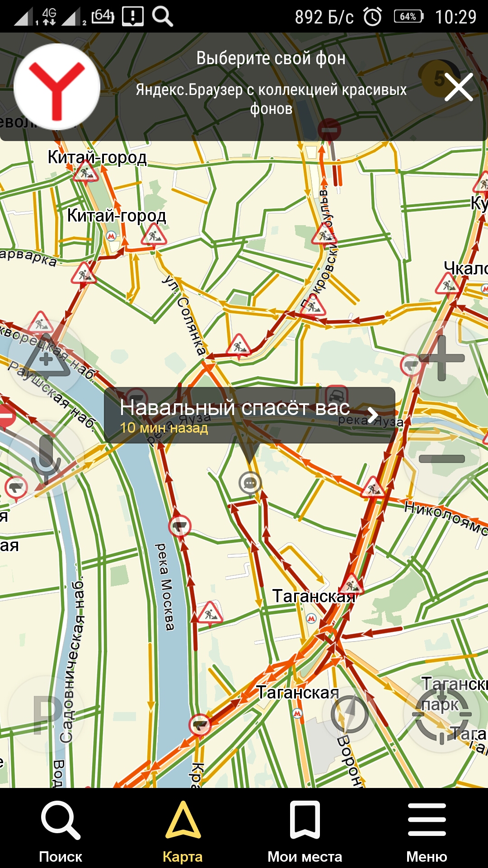Viewport: 488px width, 868px height.
Task: Dismiss the Yandex Browser ad banner
Action: (x=459, y=87)
